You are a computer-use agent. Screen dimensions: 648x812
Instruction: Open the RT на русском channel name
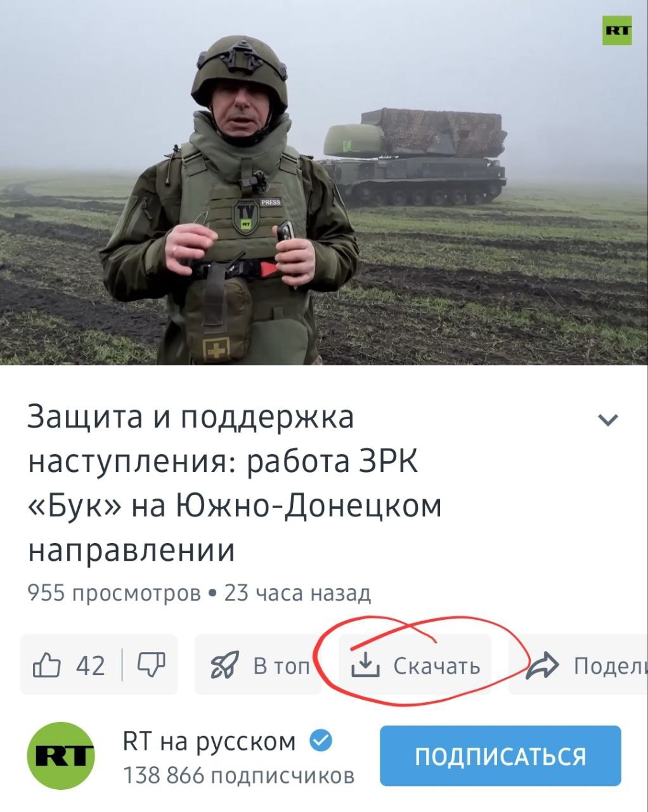click(209, 740)
